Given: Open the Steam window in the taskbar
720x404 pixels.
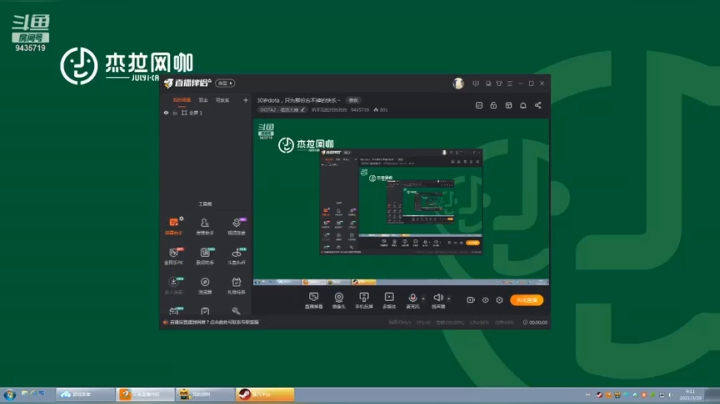Looking at the screenshot, I should click(265, 394).
